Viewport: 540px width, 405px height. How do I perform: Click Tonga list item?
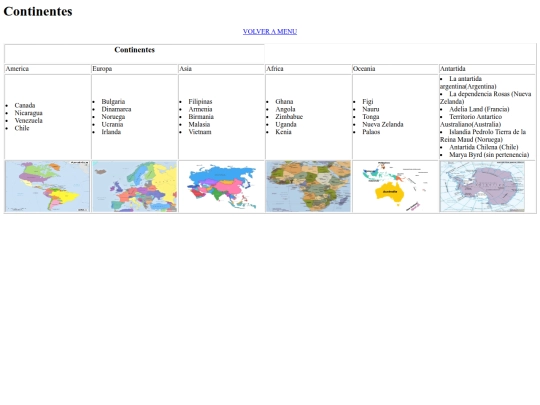(x=371, y=117)
